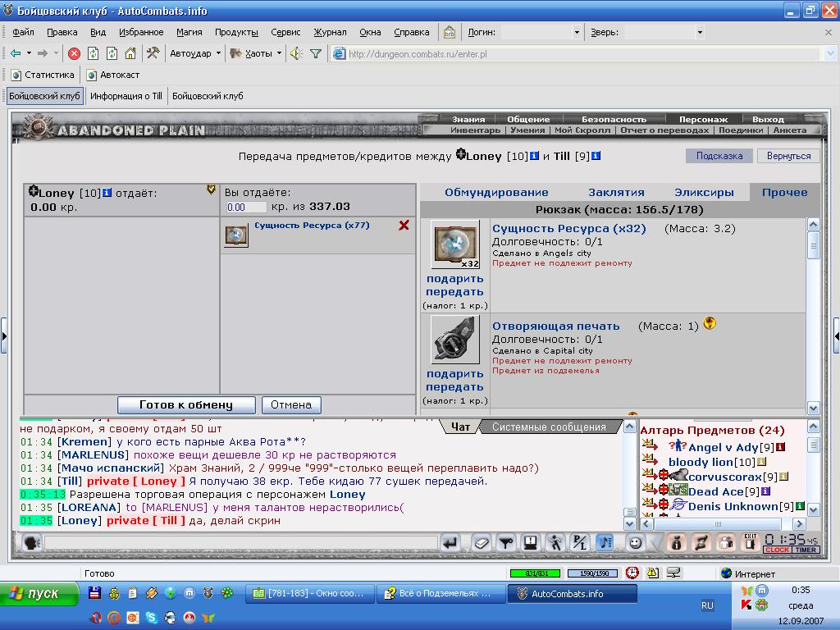
Task: Switch to the Информация о Till tab
Action: point(126,96)
